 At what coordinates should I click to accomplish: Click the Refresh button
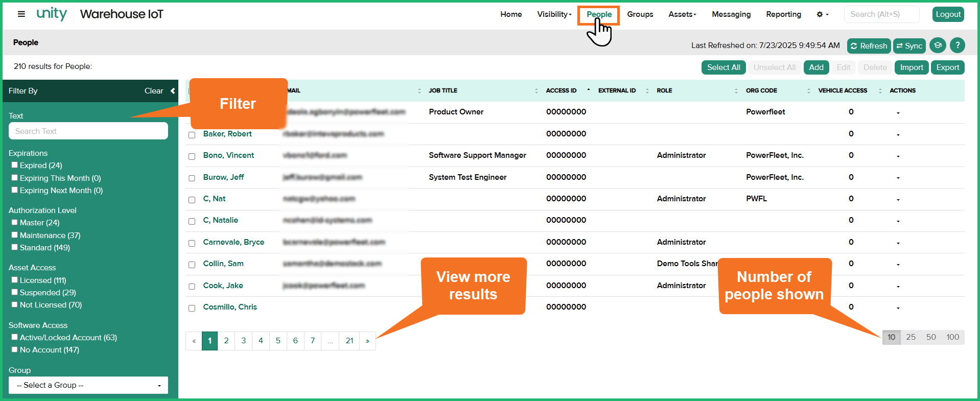869,46
